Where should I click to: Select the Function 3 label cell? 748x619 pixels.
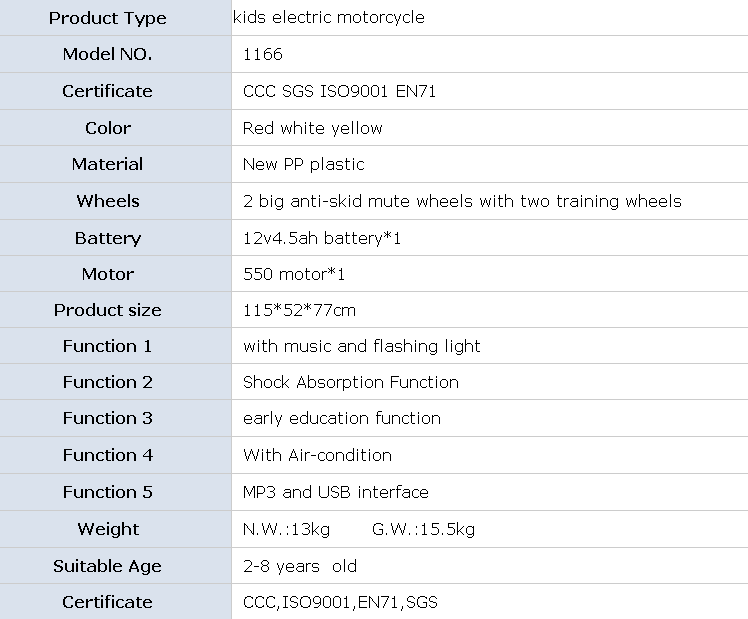pyautogui.click(x=107, y=418)
